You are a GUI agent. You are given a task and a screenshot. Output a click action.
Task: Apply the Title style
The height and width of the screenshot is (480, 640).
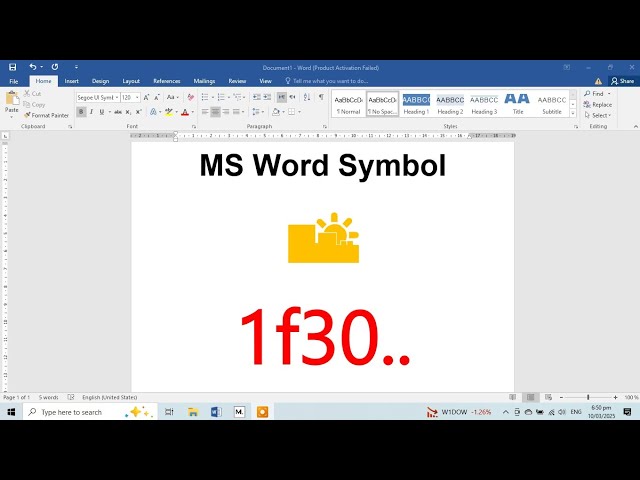(x=518, y=104)
